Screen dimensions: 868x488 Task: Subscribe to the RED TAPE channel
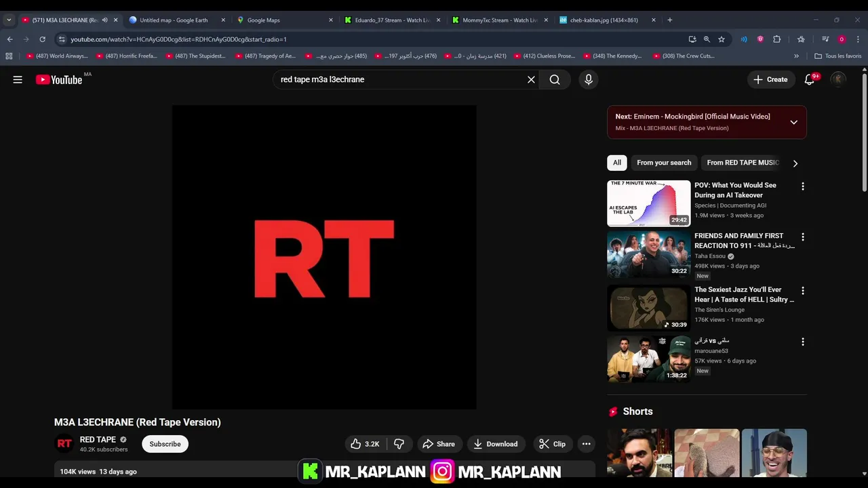tap(165, 444)
